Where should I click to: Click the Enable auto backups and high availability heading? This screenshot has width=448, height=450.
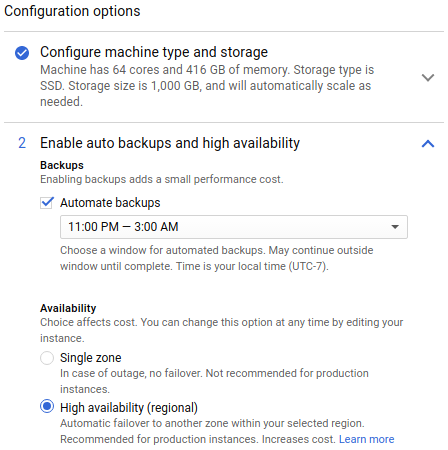click(170, 143)
